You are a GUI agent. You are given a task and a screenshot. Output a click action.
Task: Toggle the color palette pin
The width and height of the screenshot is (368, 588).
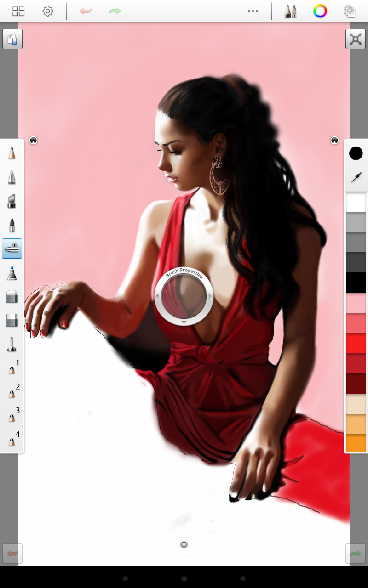click(x=335, y=141)
